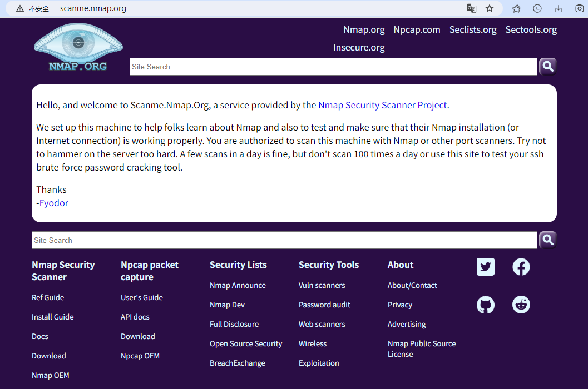Open the Docs link

point(39,337)
